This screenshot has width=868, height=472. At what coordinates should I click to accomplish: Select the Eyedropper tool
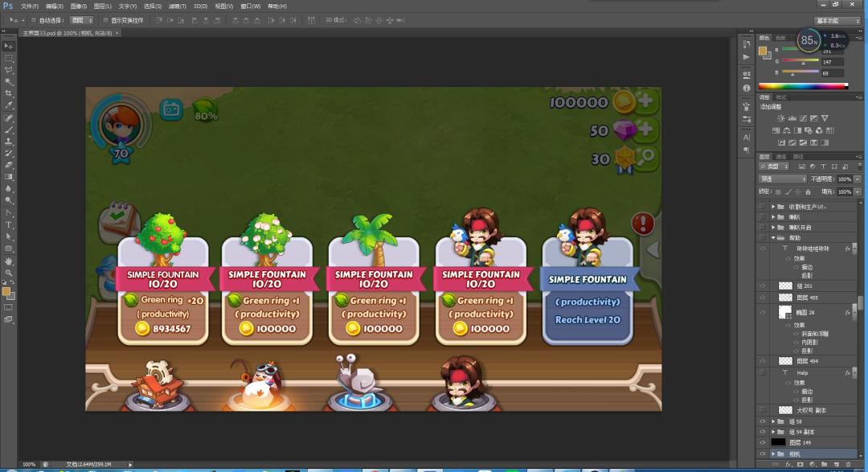[10, 105]
